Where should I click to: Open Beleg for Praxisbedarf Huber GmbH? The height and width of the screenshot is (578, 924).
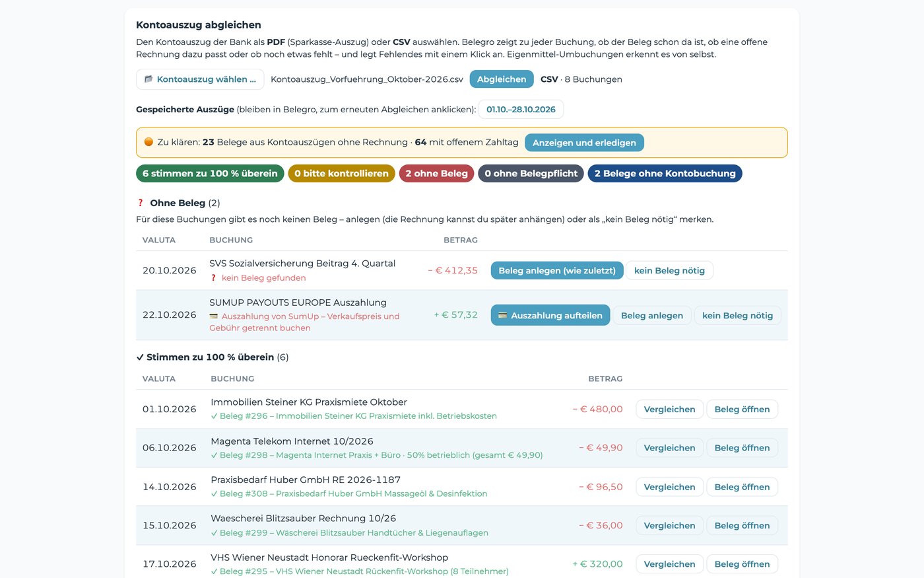point(742,487)
